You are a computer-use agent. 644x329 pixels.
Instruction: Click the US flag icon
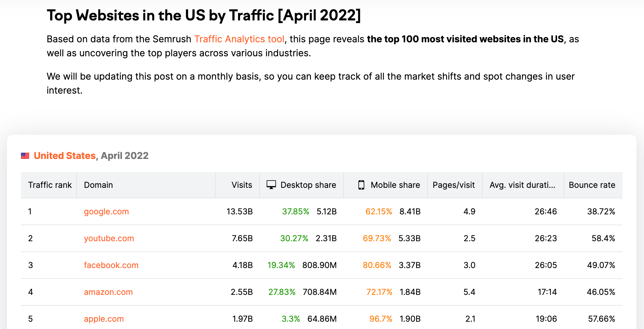click(25, 156)
